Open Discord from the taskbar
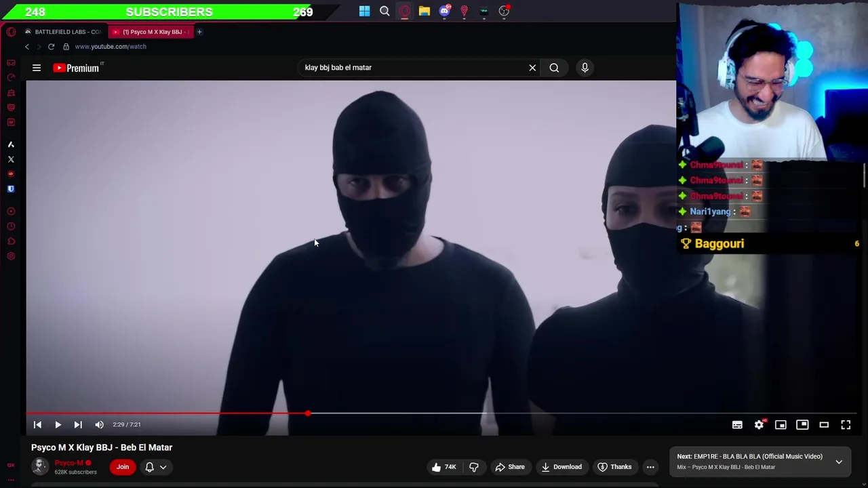Screen dimensions: 868x488 (444, 11)
